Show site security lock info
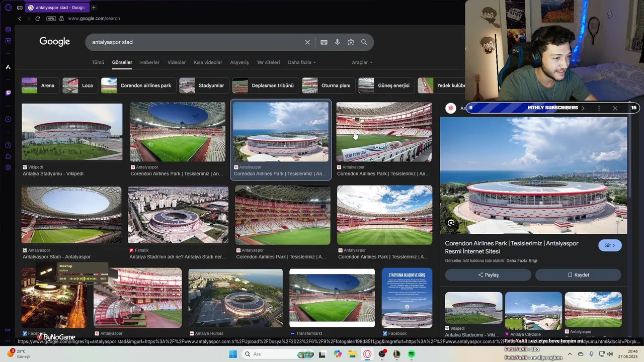 tap(61, 19)
